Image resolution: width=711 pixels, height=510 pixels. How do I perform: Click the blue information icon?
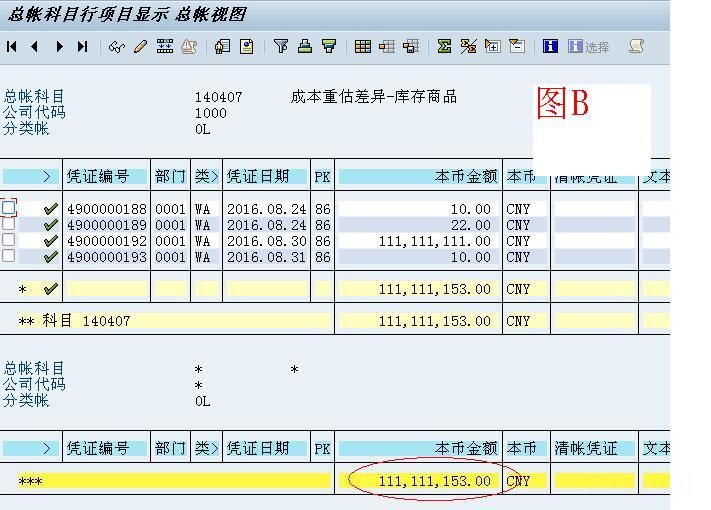[550, 46]
